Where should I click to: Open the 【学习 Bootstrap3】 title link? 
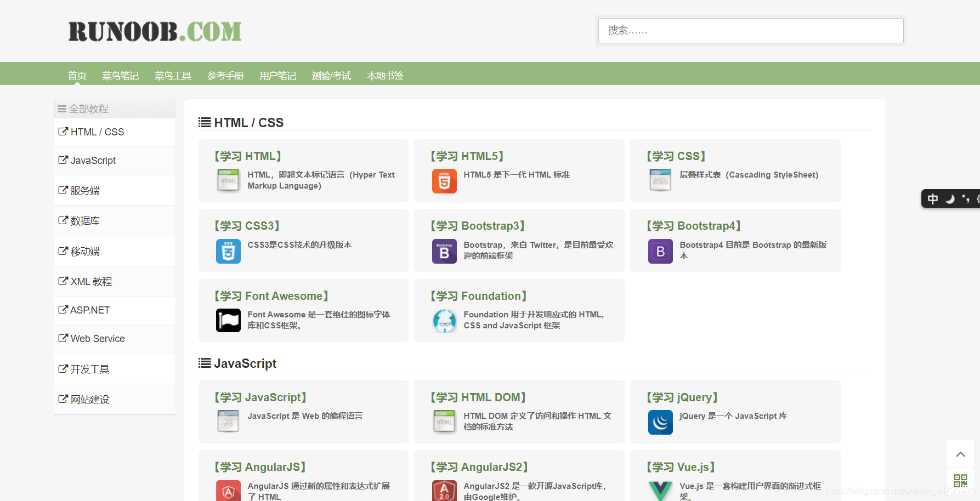click(478, 226)
